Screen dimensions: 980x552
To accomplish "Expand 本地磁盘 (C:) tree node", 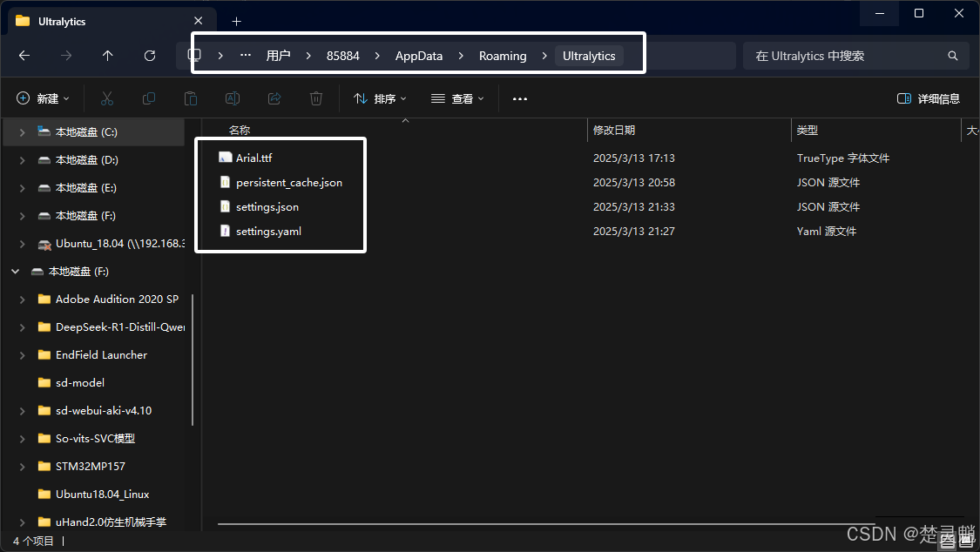I will tap(22, 131).
